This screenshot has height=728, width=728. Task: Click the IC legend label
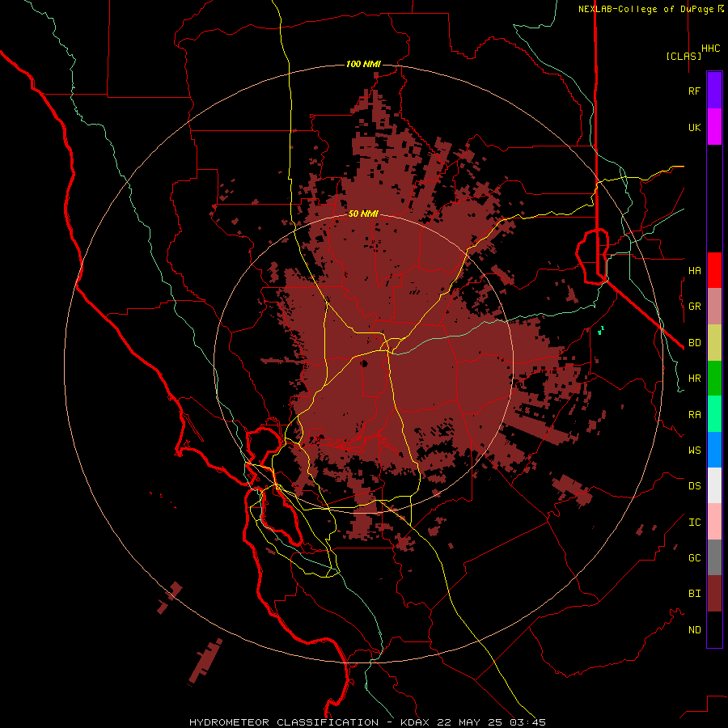tap(694, 522)
